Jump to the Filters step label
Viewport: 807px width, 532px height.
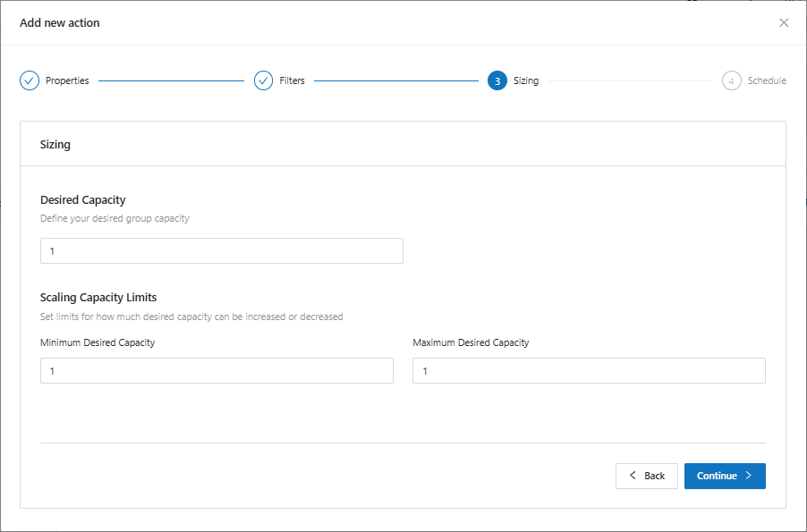click(x=292, y=80)
